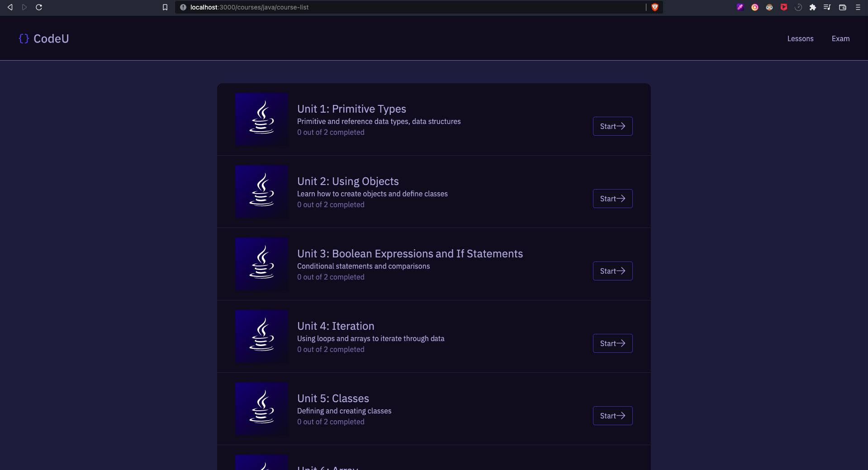Open the site info icon beside localhost
This screenshot has height=470, width=868.
(x=183, y=7)
